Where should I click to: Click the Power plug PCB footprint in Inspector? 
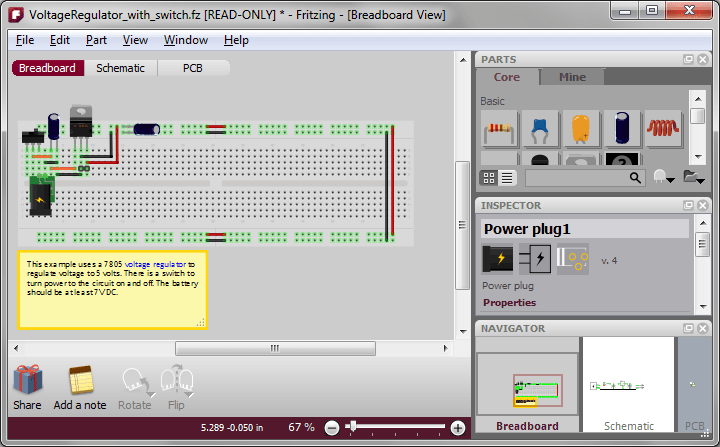tap(573, 259)
